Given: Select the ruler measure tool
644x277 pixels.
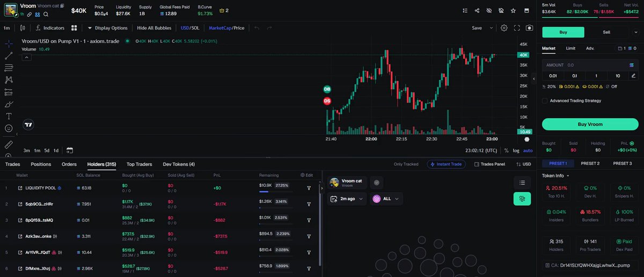Looking at the screenshot, I should pos(9,144).
